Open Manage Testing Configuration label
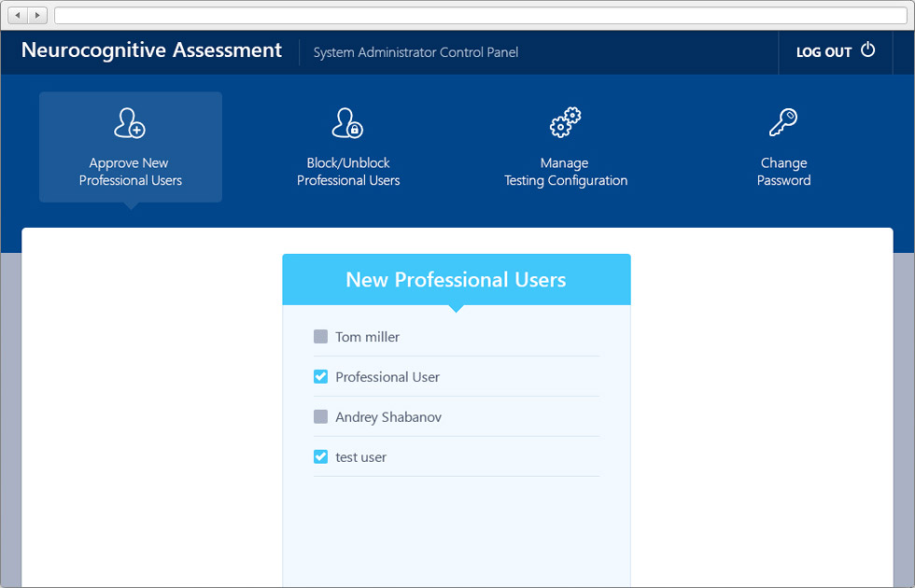The height and width of the screenshot is (588, 915). 566,172
